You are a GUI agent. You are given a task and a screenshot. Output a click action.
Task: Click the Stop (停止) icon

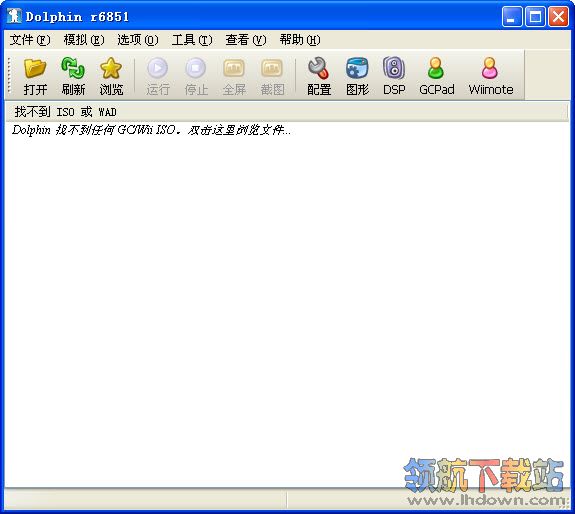(195, 68)
